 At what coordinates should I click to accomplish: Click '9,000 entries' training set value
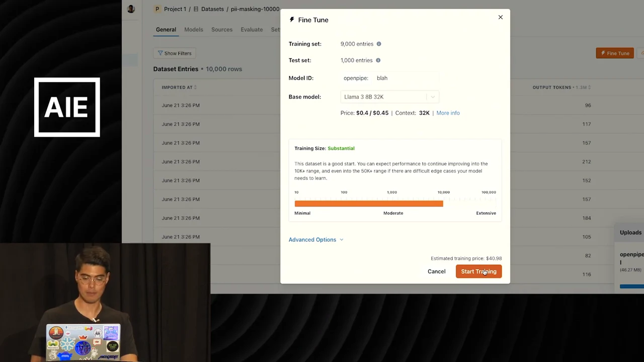pyautogui.click(x=357, y=44)
